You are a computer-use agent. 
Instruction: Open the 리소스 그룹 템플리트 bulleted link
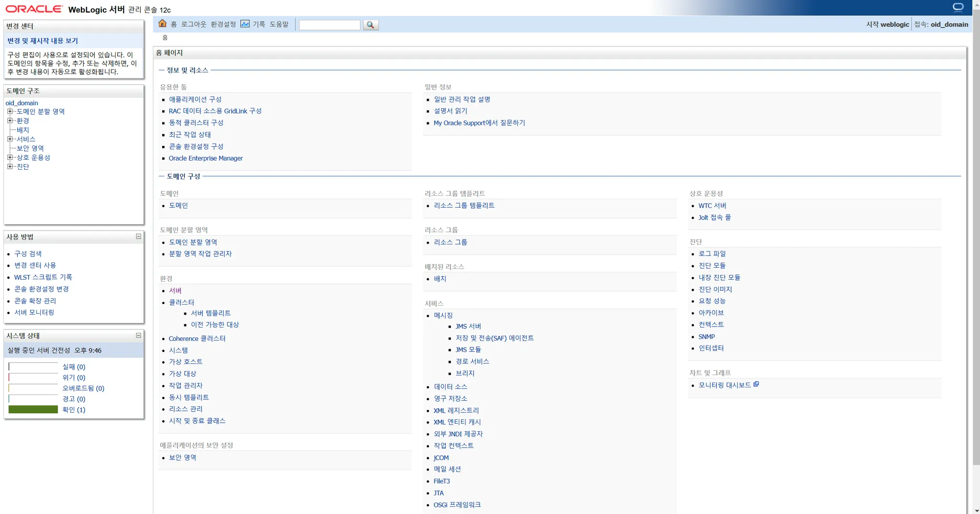pyautogui.click(x=464, y=206)
